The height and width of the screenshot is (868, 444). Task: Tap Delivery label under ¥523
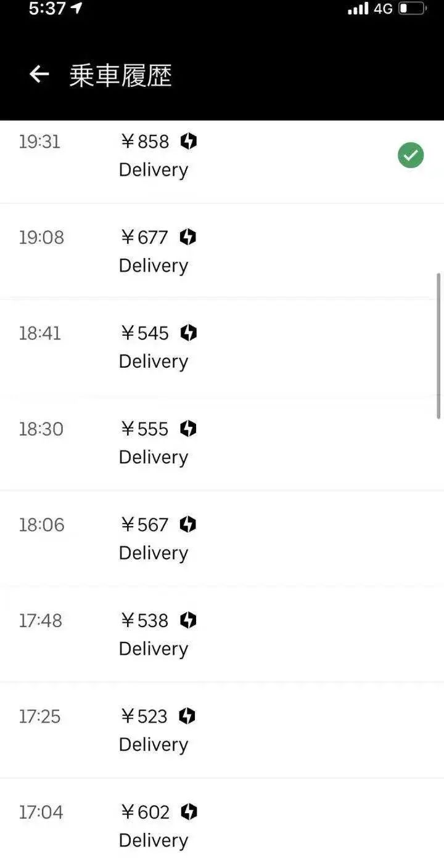pyautogui.click(x=153, y=744)
